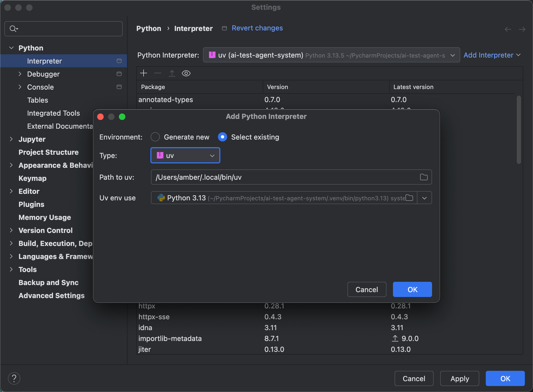Close the Add Python Interpreter dialog
This screenshot has height=392, width=533.
[100, 117]
